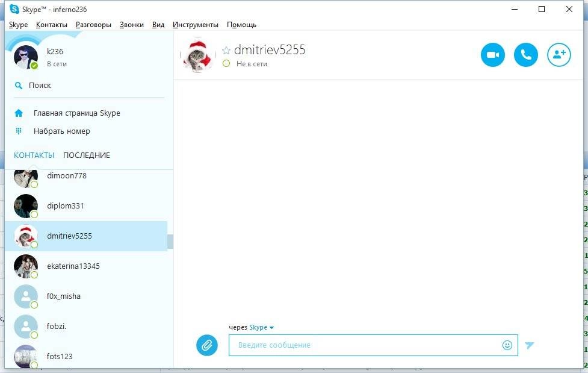Click the dial pad icon

(19, 131)
